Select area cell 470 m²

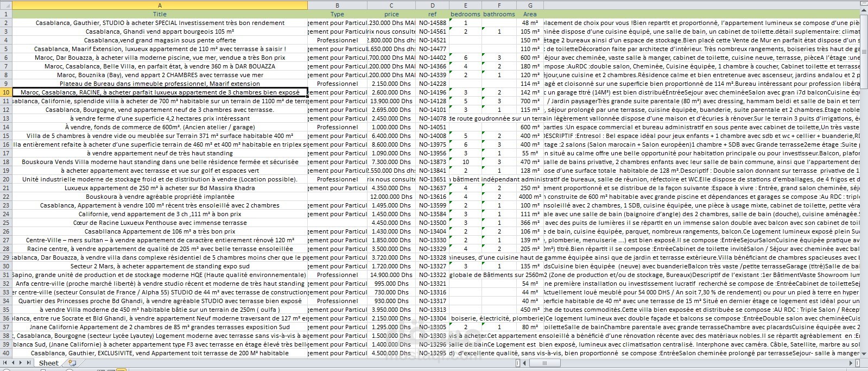tap(530, 162)
